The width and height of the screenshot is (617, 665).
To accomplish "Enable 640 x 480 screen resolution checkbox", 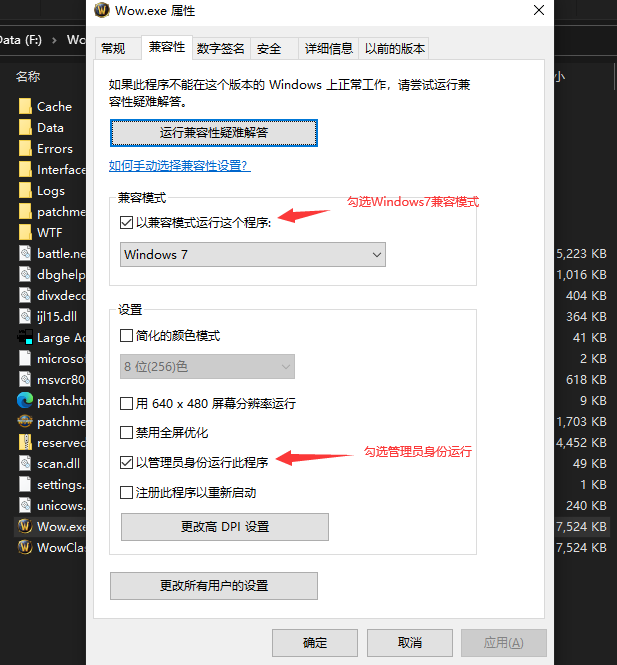I will [126, 403].
